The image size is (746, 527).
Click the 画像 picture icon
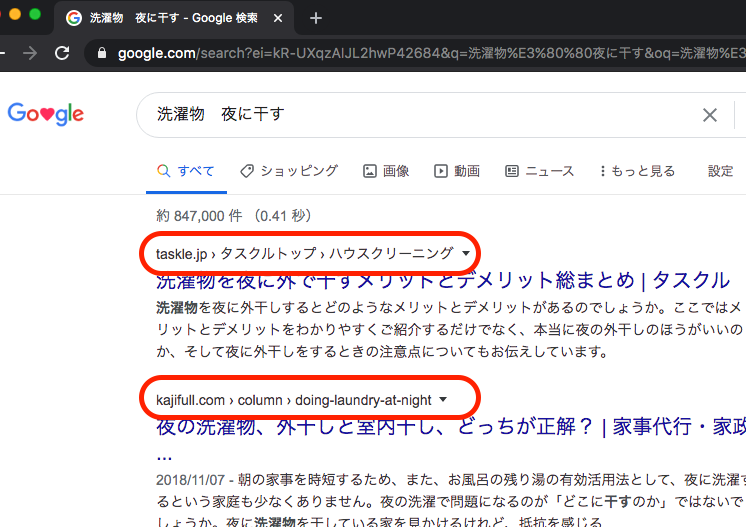[x=370, y=171]
